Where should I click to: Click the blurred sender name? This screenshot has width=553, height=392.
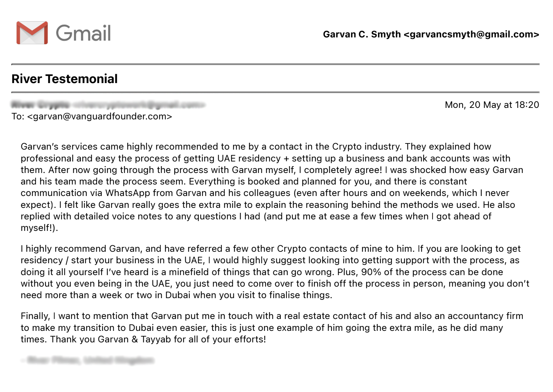pyautogui.click(x=40, y=105)
